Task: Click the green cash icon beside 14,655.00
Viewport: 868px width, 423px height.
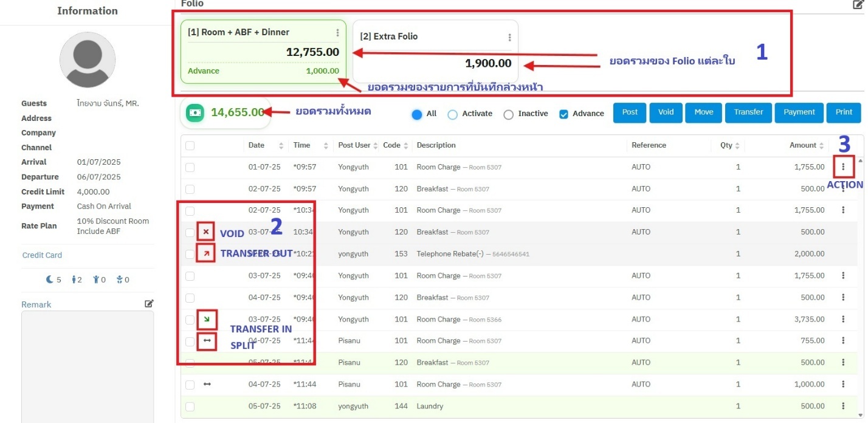Action: pos(195,112)
